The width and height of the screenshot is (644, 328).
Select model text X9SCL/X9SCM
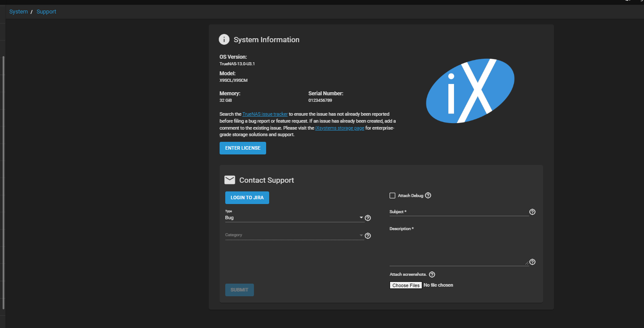tap(234, 80)
